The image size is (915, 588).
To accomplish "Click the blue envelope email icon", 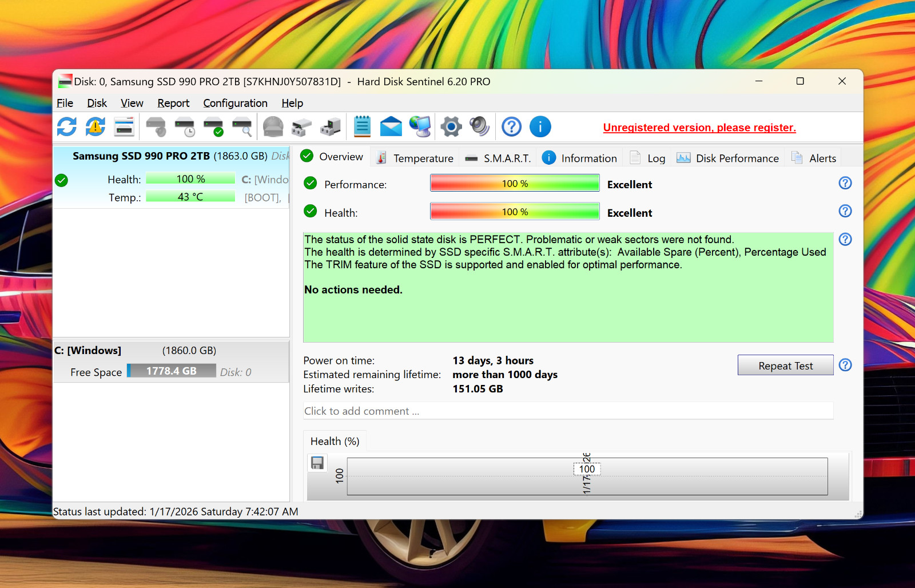I will point(391,126).
